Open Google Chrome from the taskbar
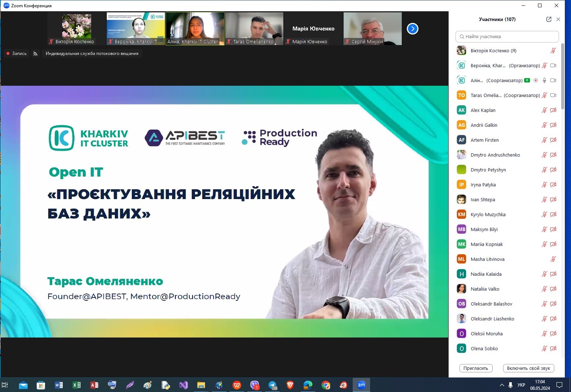This screenshot has width=571, height=392. tap(326, 385)
